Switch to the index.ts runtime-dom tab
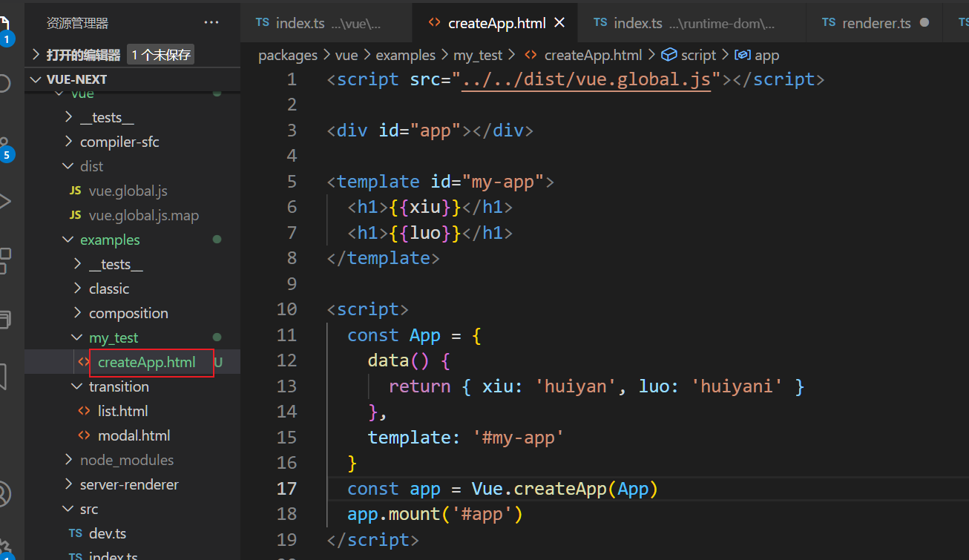This screenshot has width=969, height=560. (683, 23)
